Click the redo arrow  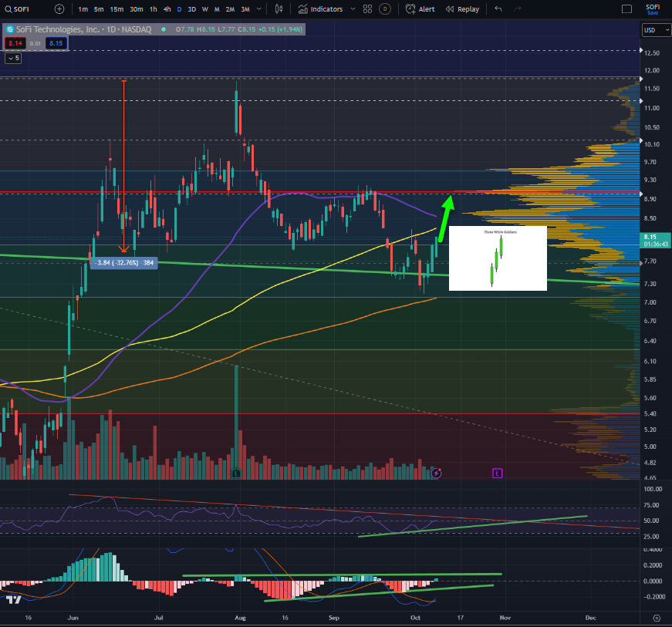[517, 9]
